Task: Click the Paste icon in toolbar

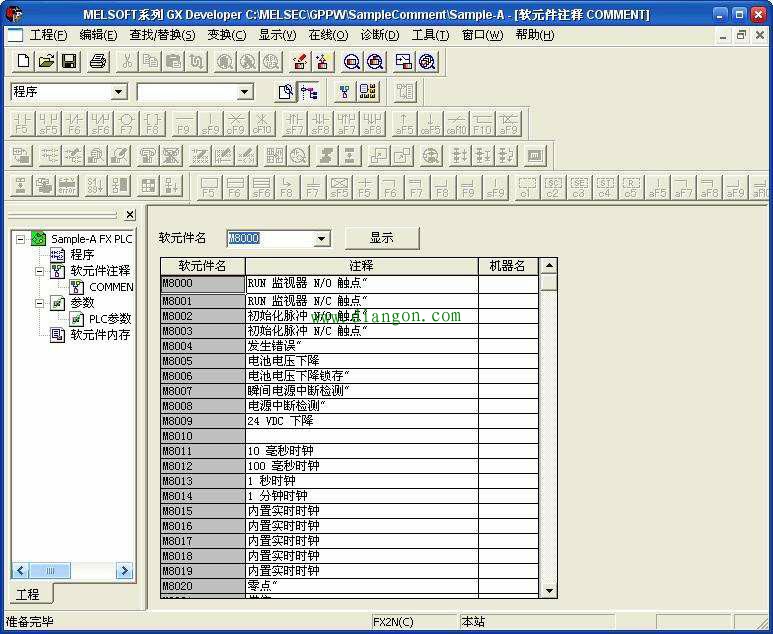Action: pyautogui.click(x=173, y=62)
